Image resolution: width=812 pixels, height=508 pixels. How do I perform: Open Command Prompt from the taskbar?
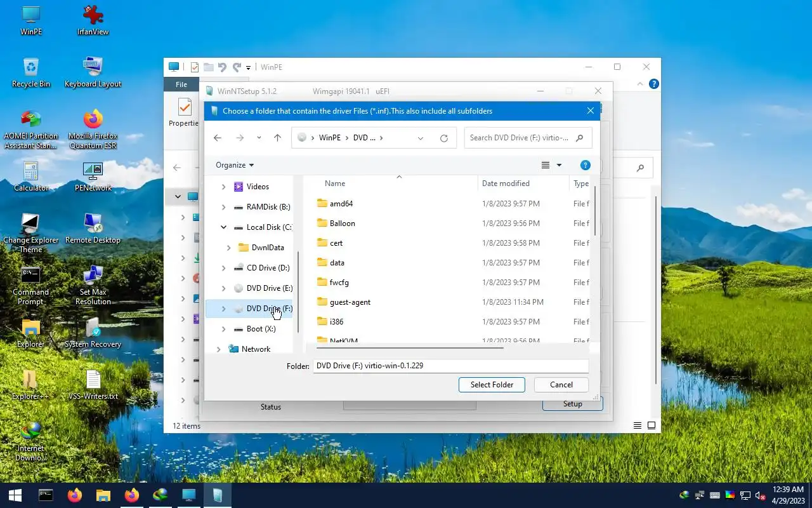coord(46,495)
